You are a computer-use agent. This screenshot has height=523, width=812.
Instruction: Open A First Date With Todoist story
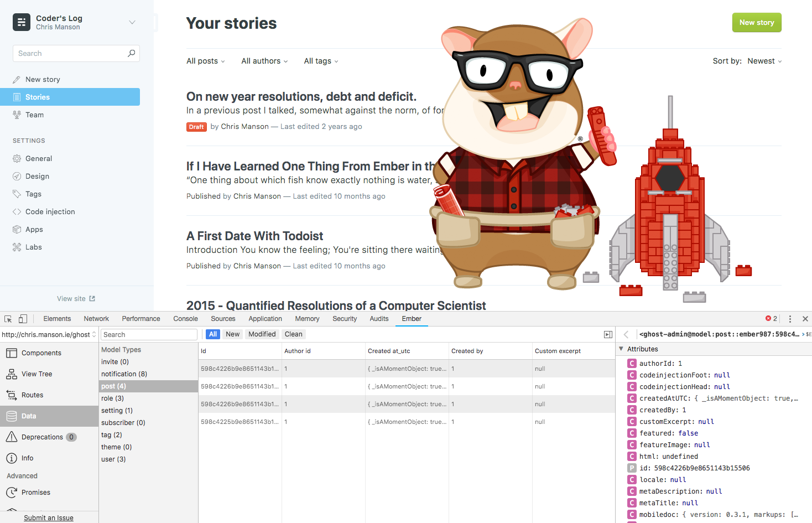click(254, 236)
